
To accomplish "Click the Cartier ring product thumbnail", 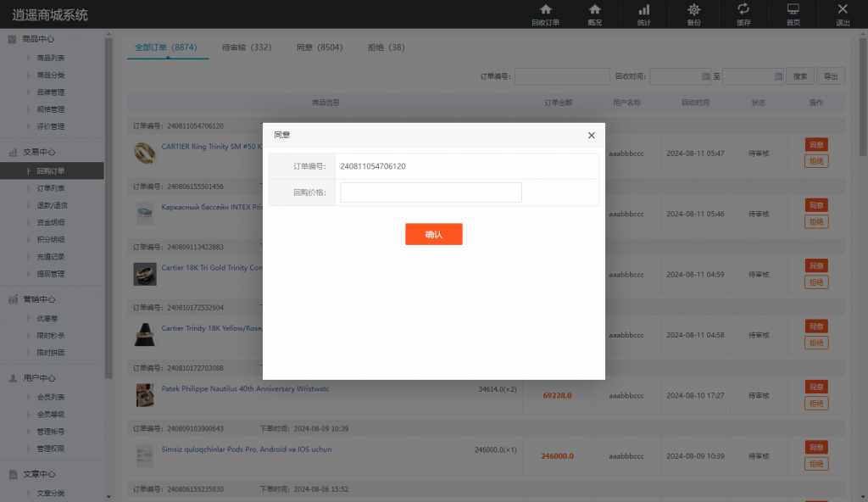I will tap(144, 153).
